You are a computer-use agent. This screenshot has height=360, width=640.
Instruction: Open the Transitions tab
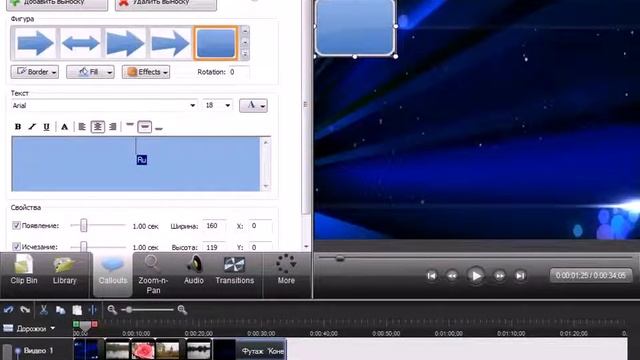(x=235, y=270)
